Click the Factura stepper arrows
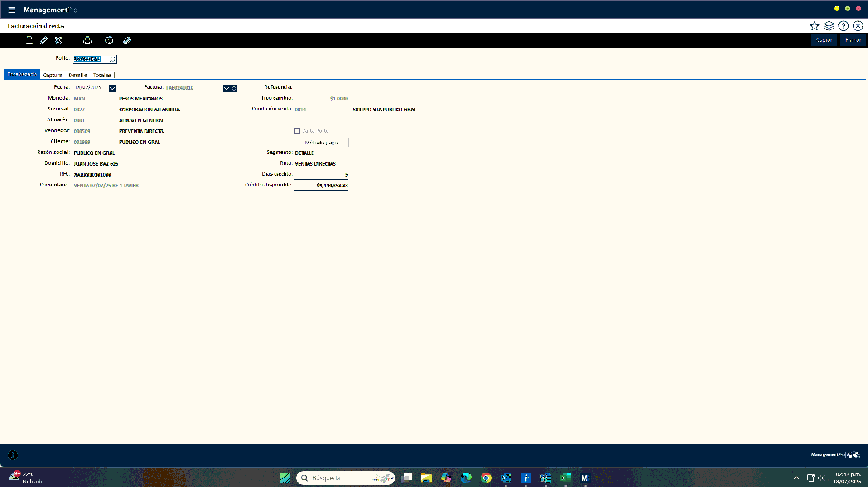The image size is (868, 487). (234, 88)
